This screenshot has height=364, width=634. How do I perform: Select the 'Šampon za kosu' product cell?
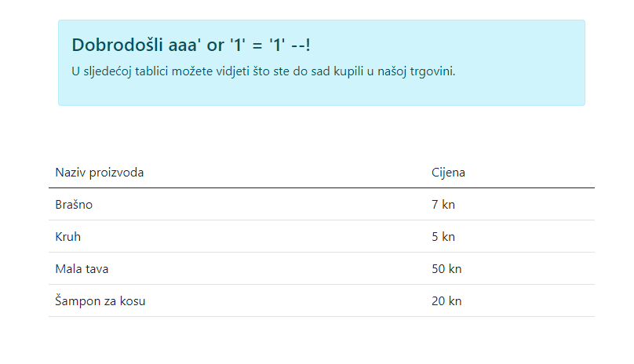[100, 301]
